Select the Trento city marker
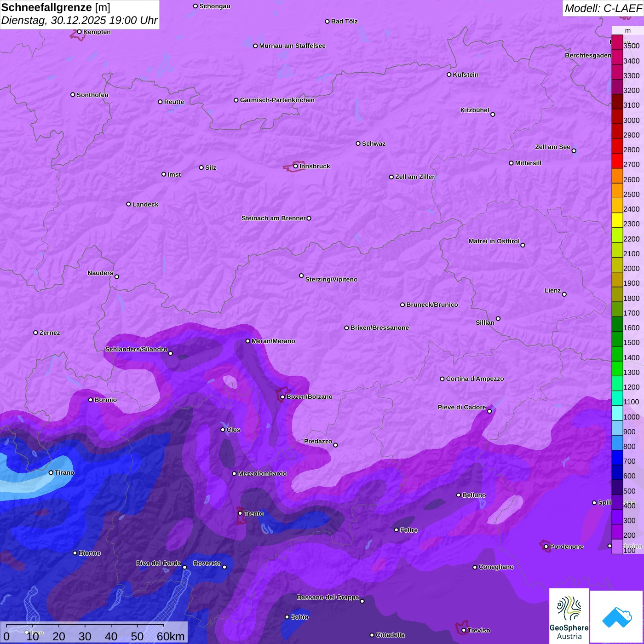 [240, 513]
